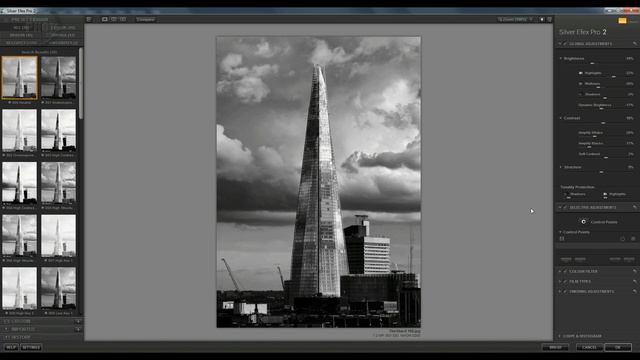Click the Add Control Point icon
The width and height of the screenshot is (640, 360).
point(583,222)
